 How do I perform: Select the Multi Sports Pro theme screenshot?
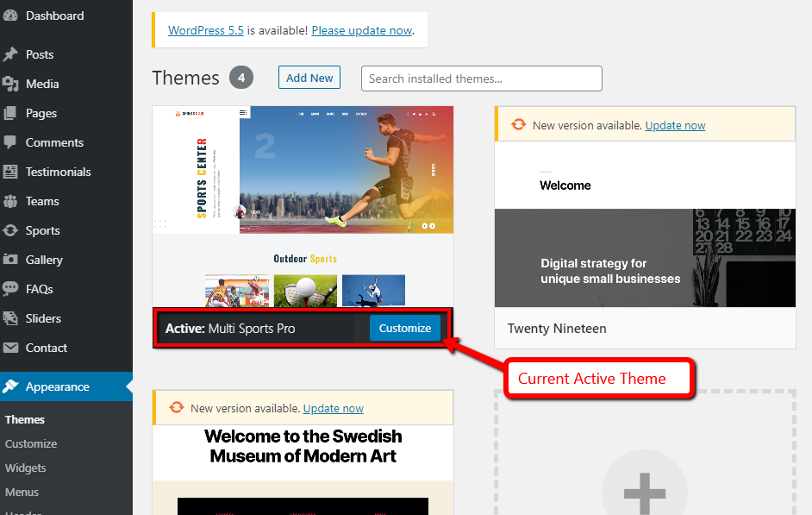click(303, 206)
